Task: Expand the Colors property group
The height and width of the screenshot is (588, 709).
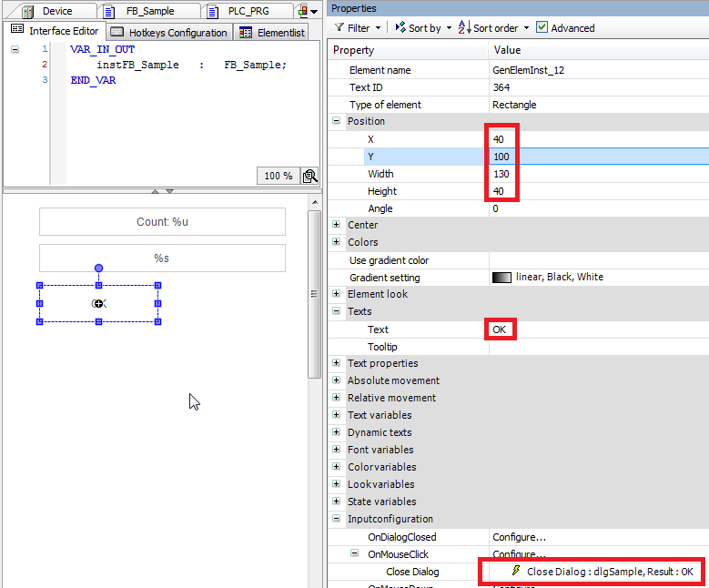Action: coord(337,242)
